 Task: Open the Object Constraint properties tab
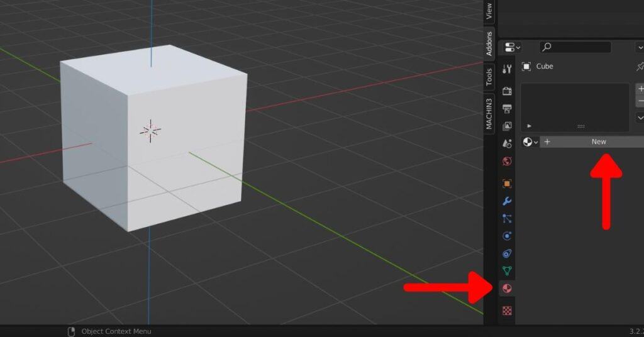tap(507, 254)
